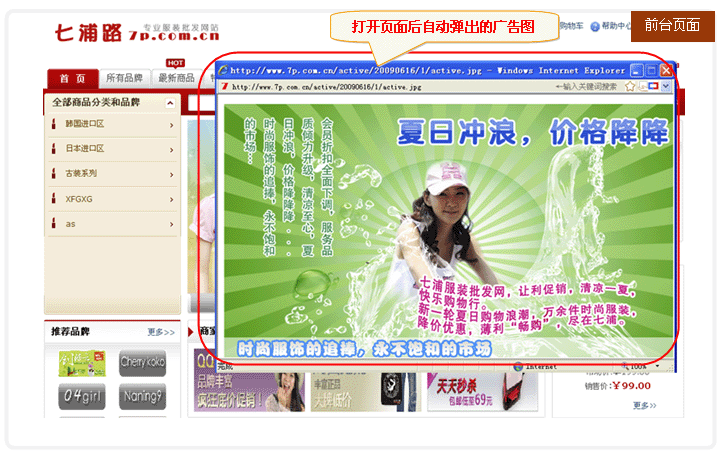
Task: Open the 帮助中心 help link
Action: (616, 26)
